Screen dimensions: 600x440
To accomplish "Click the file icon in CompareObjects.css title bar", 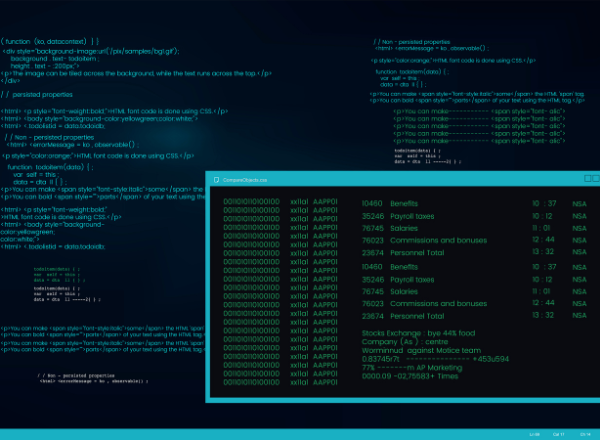I will click(x=214, y=179).
